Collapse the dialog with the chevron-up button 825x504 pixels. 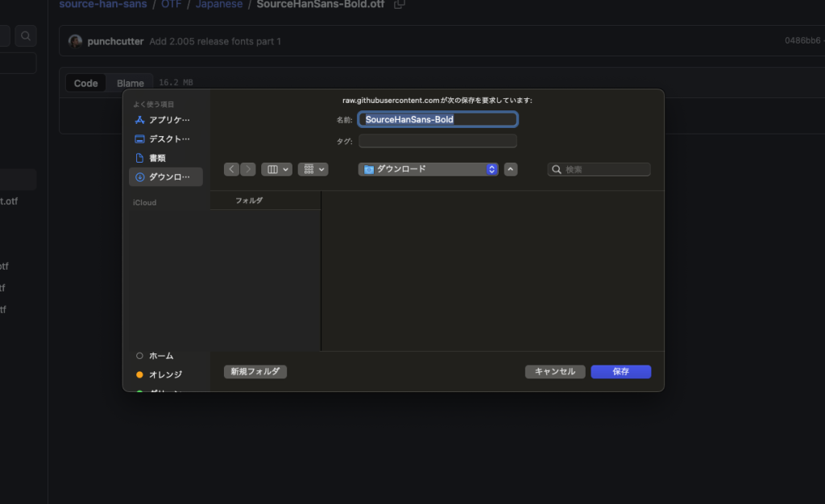(x=511, y=169)
